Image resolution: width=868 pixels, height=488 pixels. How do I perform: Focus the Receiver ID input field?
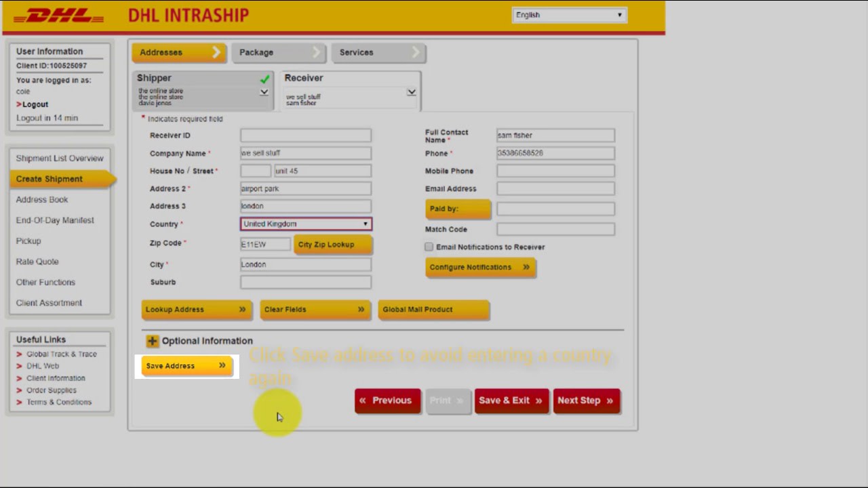click(x=306, y=136)
